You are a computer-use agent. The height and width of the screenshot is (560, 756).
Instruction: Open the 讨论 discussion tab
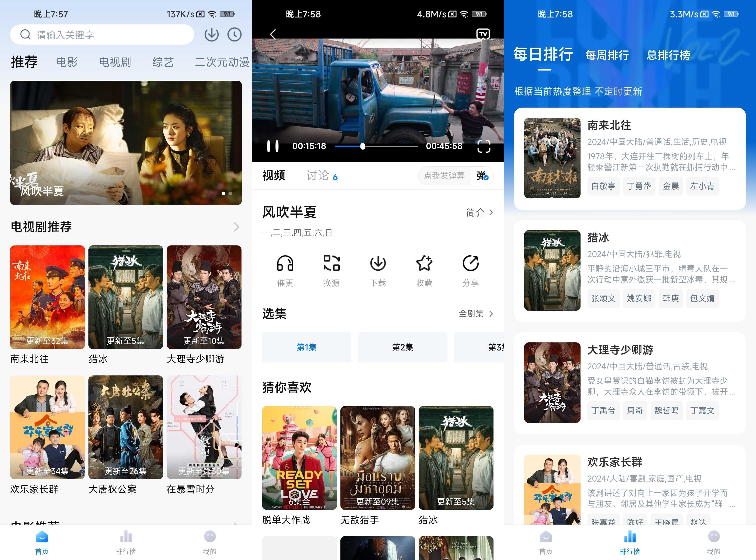(318, 175)
